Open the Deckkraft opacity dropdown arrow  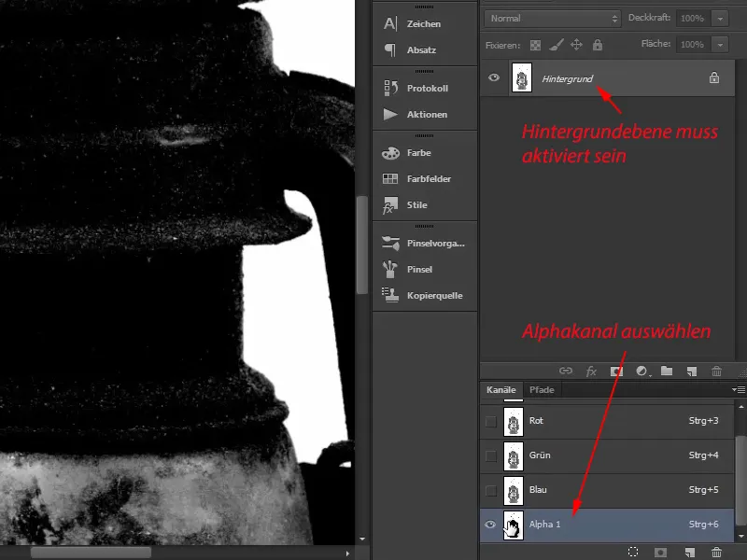tap(720, 19)
